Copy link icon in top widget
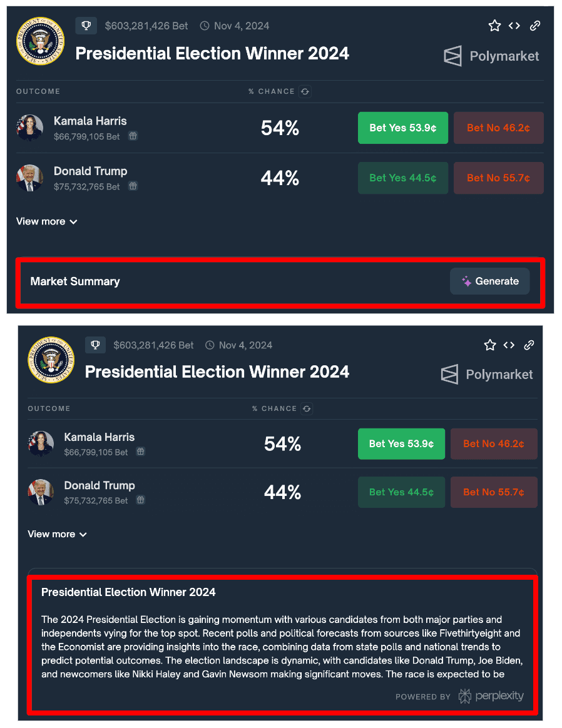Image resolution: width=562 pixels, height=728 pixels. coord(535,26)
